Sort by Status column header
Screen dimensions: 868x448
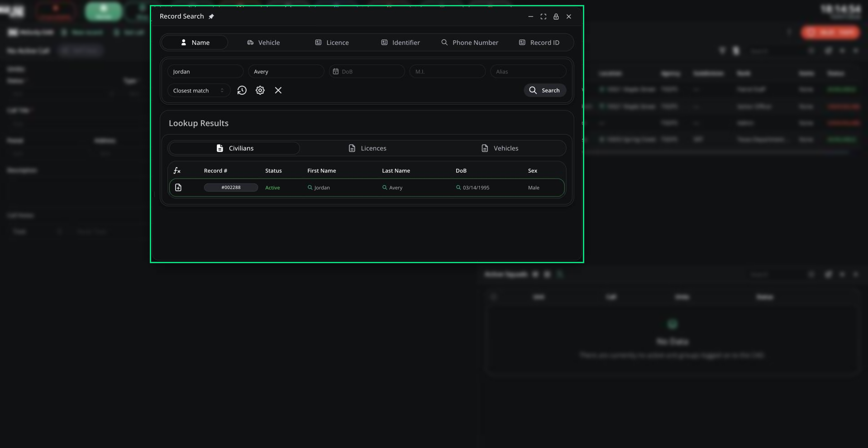[x=273, y=171]
